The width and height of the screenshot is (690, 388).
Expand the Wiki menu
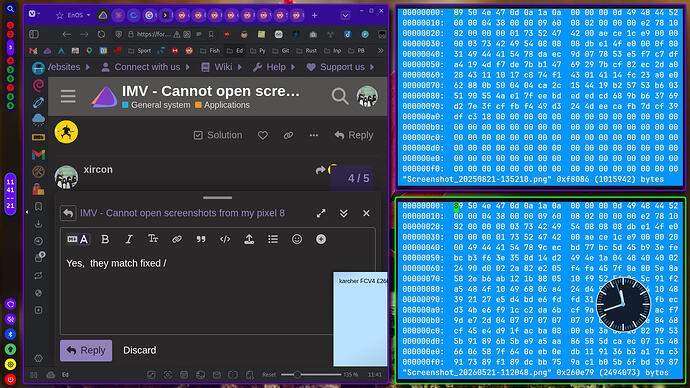222,67
